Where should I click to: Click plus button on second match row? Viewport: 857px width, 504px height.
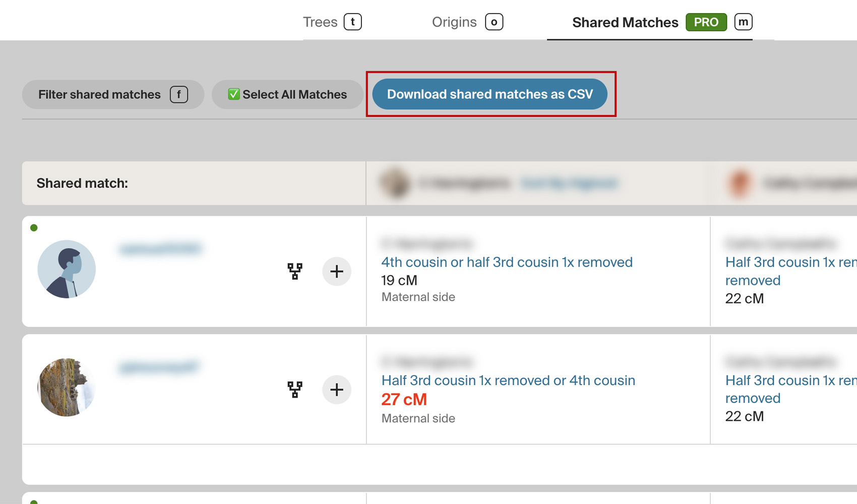click(x=337, y=389)
